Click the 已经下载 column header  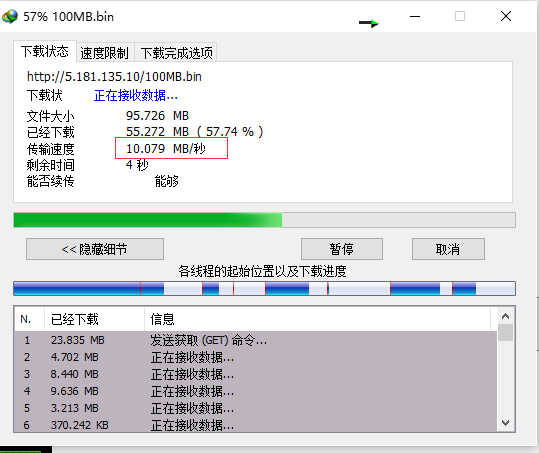pyautogui.click(x=94, y=319)
